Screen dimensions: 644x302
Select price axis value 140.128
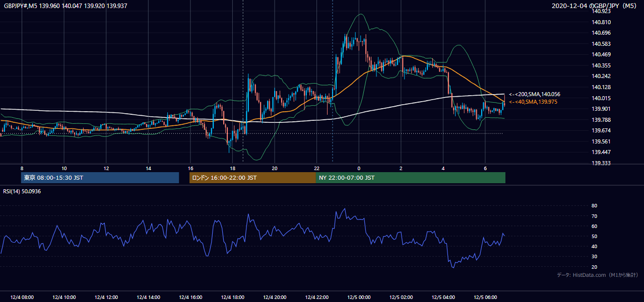tap(602, 87)
